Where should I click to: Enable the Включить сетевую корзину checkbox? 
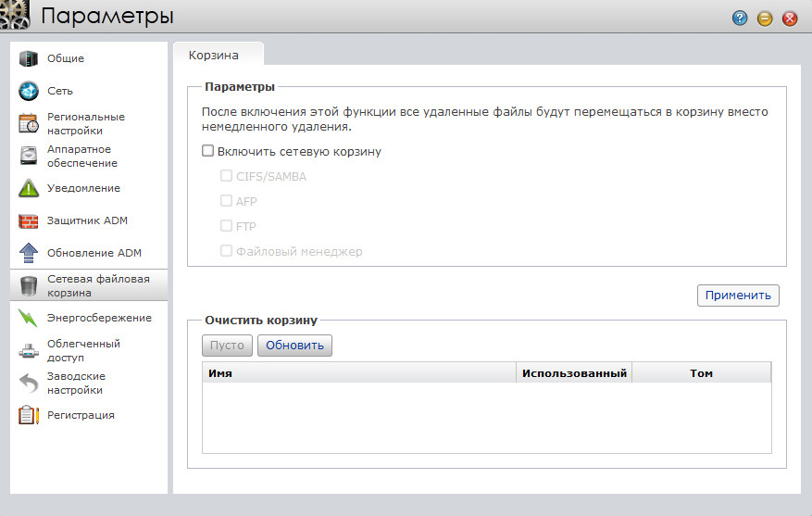tap(208, 151)
